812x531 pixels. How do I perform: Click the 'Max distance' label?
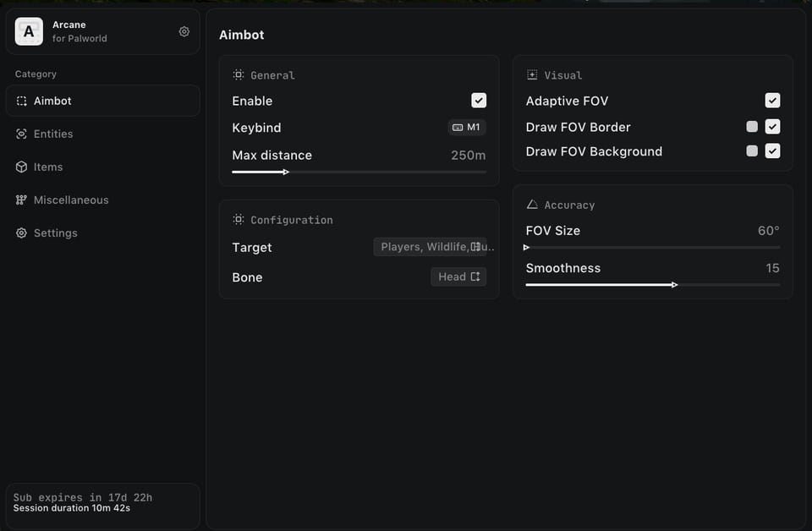(x=272, y=156)
